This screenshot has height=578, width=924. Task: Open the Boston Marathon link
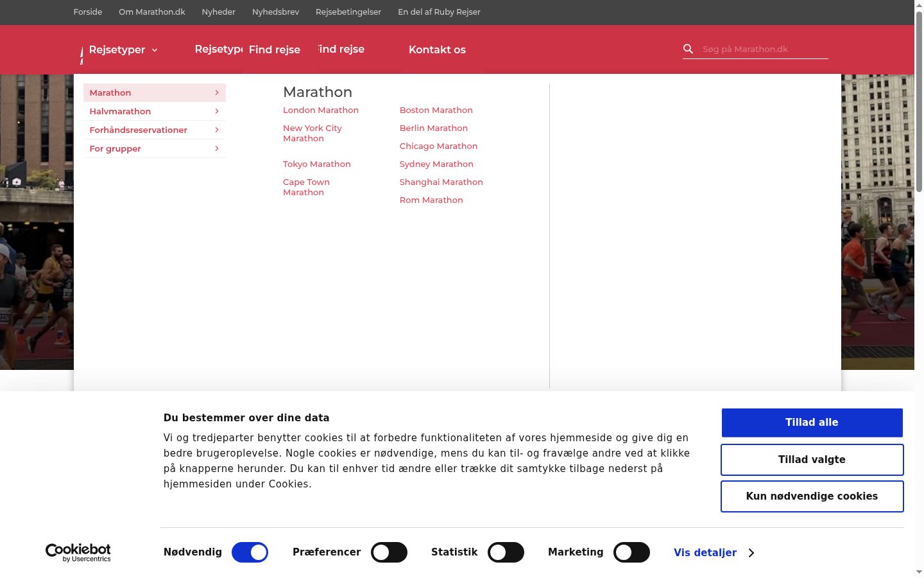coord(436,110)
